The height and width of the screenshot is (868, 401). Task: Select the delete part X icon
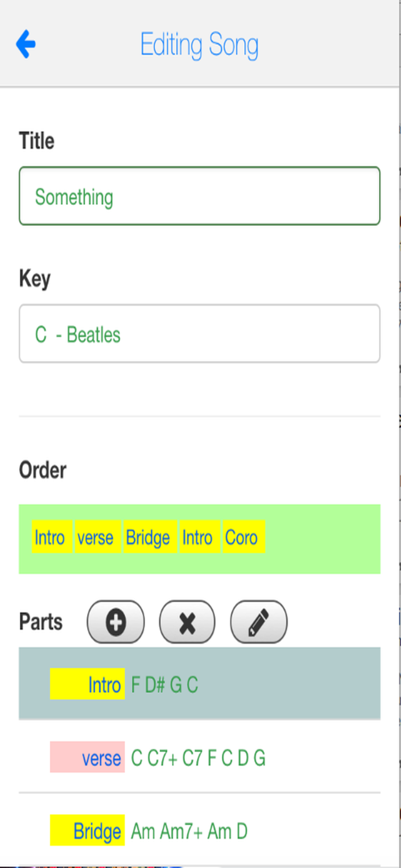[187, 621]
